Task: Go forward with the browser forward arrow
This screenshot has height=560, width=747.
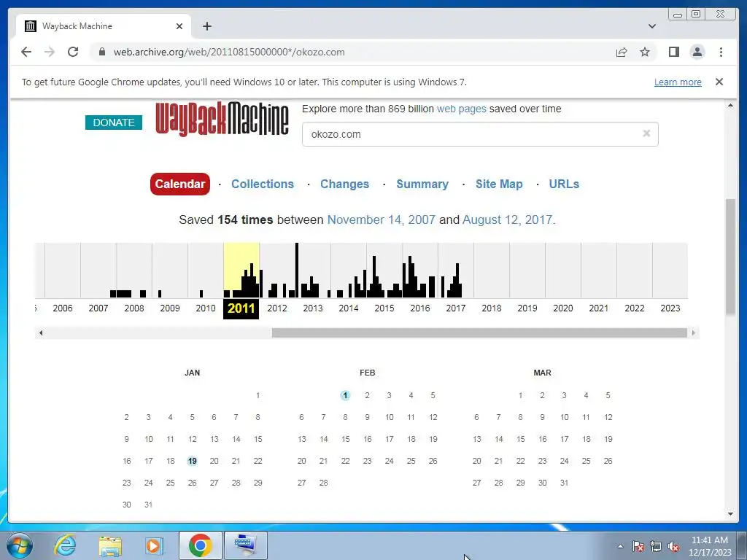Action: [50, 52]
